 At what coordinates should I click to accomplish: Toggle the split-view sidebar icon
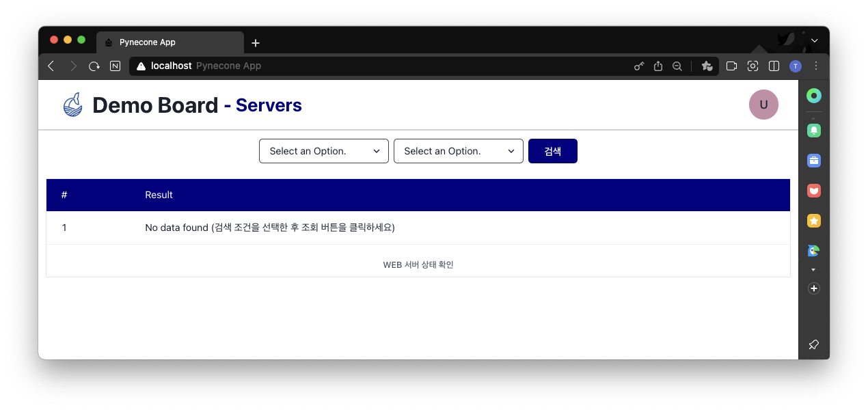pos(774,66)
